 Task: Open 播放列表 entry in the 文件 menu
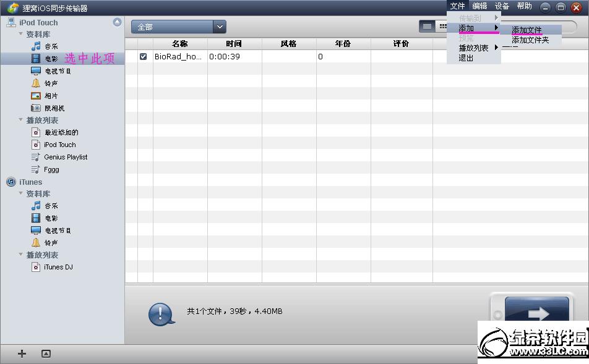(x=473, y=48)
